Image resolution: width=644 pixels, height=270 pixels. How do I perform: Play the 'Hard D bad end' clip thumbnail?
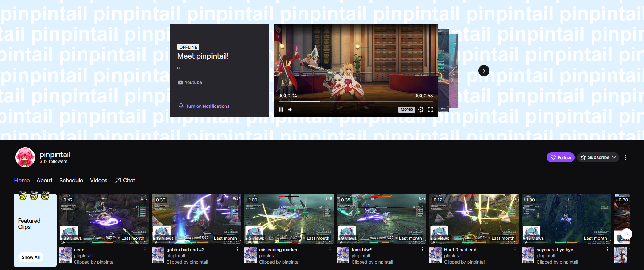click(474, 219)
